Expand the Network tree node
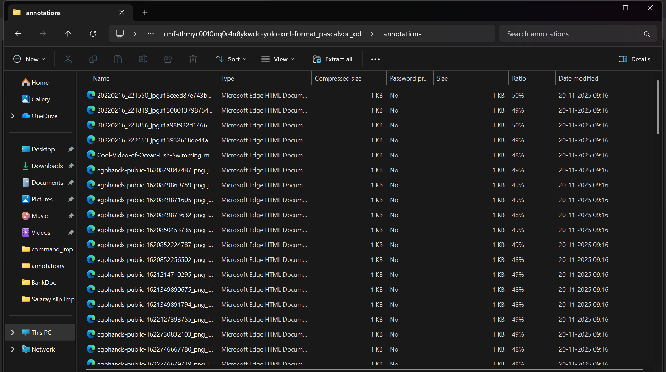This screenshot has width=666, height=372. tap(12, 349)
